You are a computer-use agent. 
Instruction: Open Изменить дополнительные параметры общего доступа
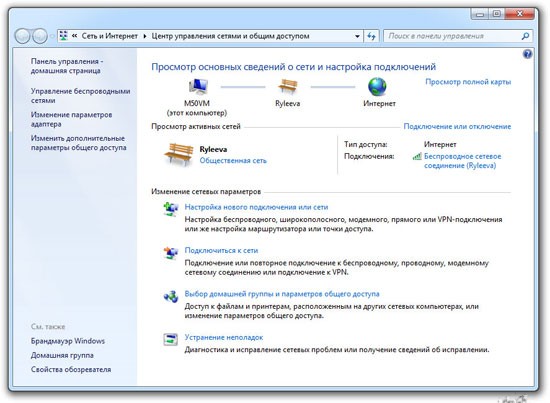click(x=79, y=143)
